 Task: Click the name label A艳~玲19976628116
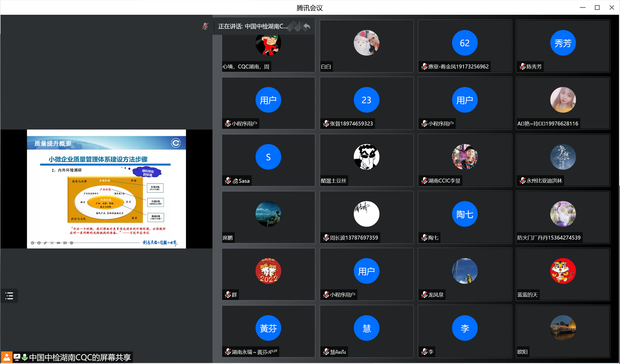click(548, 124)
